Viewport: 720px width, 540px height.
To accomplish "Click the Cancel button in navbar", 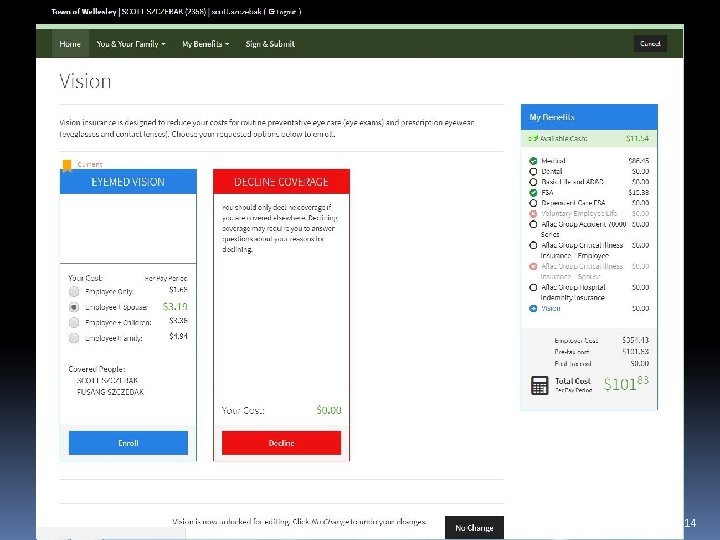I will 650,44.
